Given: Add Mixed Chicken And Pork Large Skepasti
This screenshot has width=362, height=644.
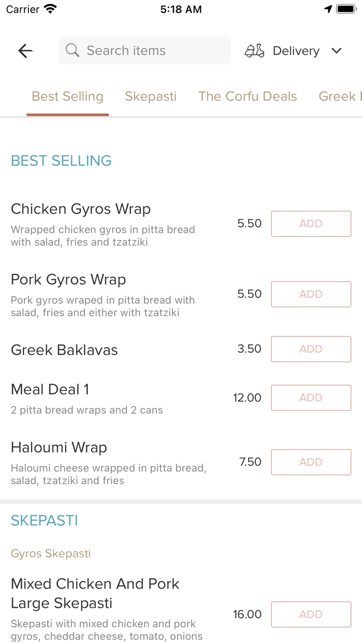Looking at the screenshot, I should 311,614.
